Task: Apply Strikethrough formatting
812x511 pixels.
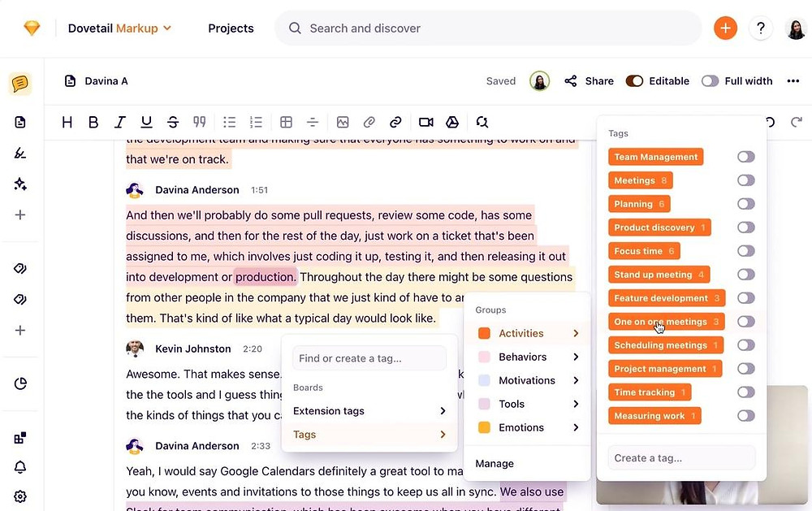Action: pyautogui.click(x=173, y=123)
